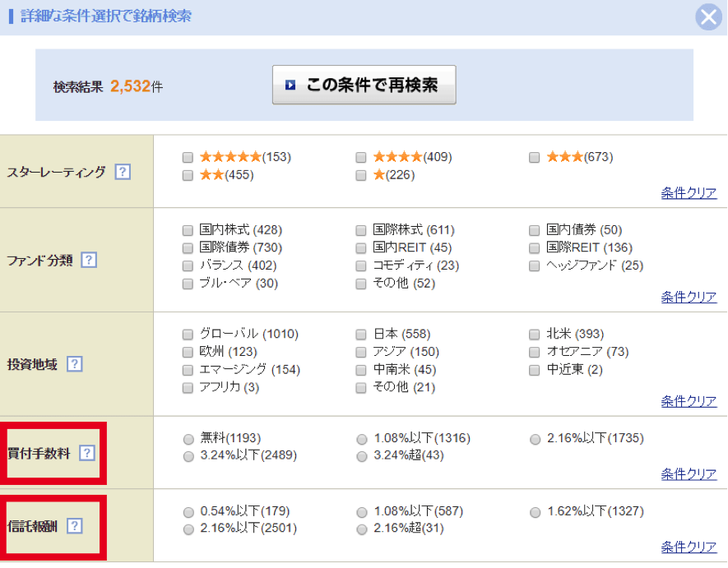The height and width of the screenshot is (568, 728).
Task: Choose 1.62%以下(1327) trust fee option
Action: click(536, 512)
